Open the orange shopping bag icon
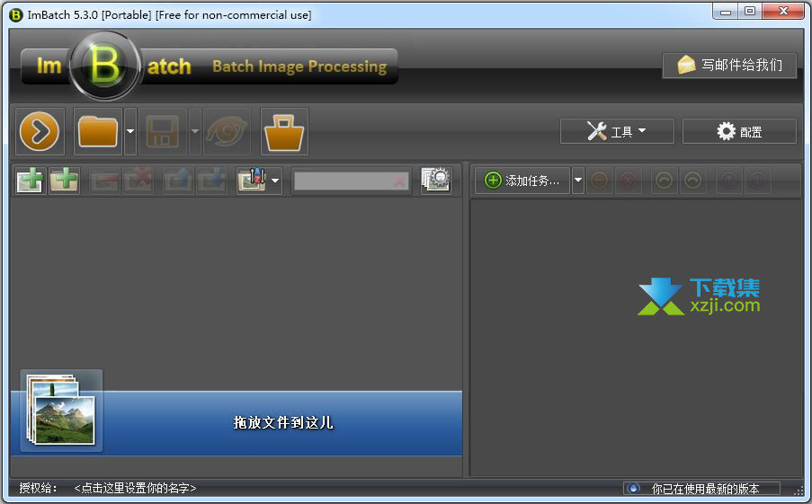The height and width of the screenshot is (504, 812). pos(284,131)
